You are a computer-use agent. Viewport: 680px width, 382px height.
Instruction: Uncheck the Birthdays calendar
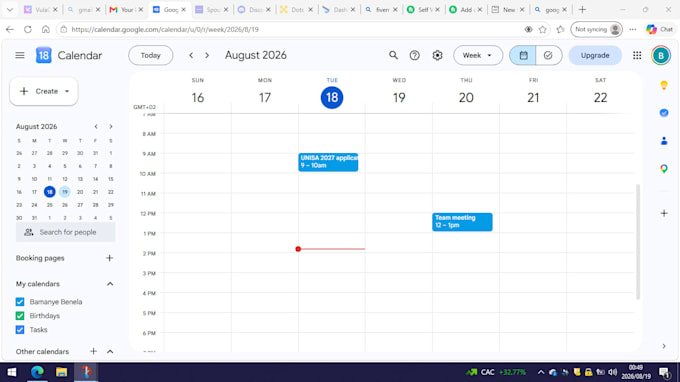click(20, 316)
